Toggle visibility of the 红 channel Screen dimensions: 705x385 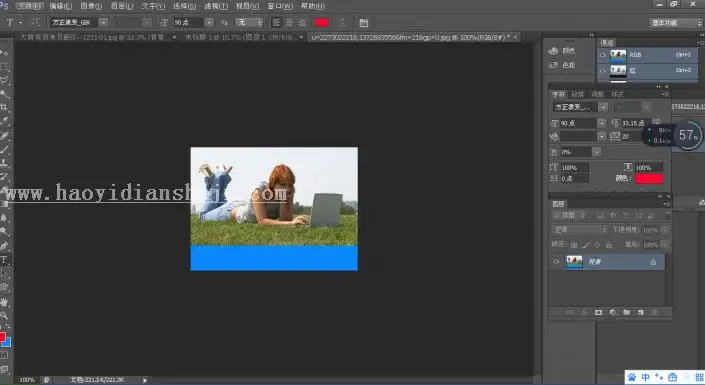[603, 71]
